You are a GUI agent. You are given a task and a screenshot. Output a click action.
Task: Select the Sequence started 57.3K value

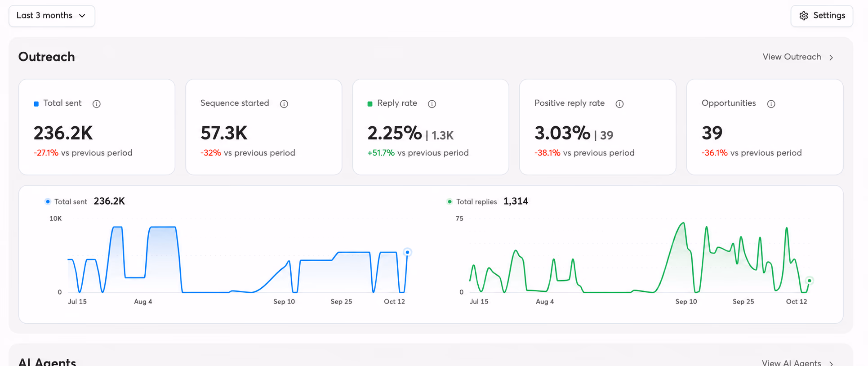[224, 133]
